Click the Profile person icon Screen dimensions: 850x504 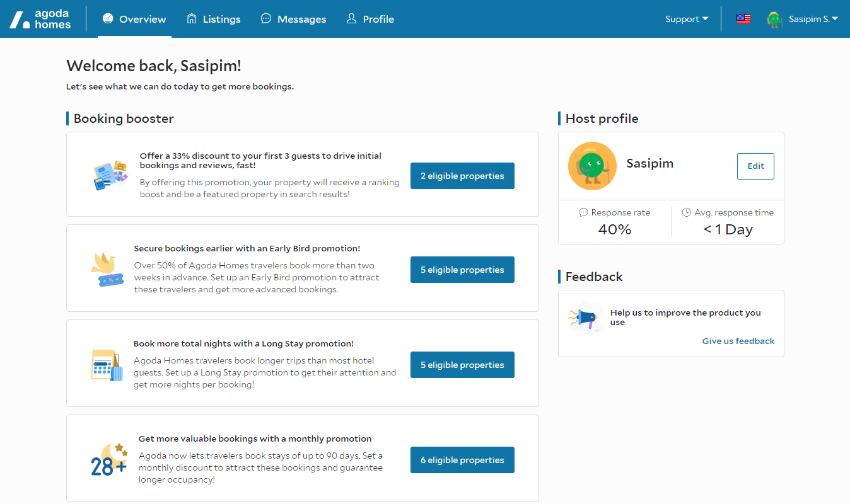(x=351, y=19)
